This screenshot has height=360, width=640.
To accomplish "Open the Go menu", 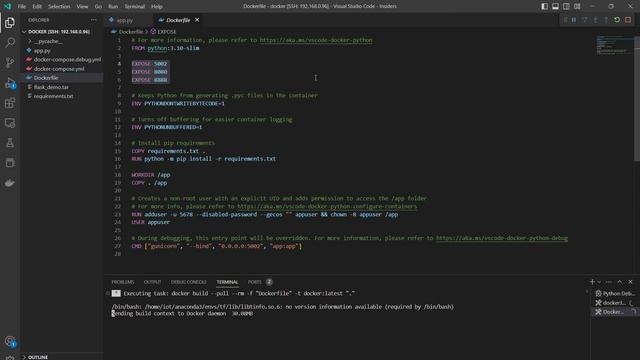I will (98, 6).
